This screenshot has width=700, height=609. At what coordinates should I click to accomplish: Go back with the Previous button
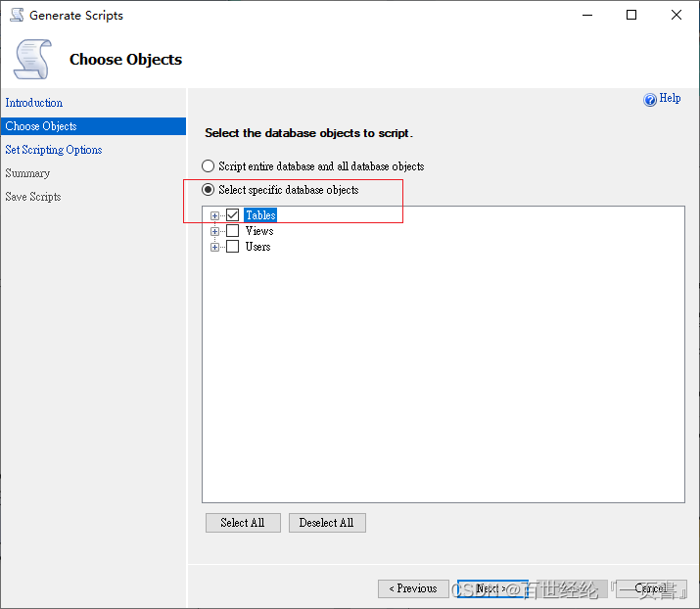(413, 588)
